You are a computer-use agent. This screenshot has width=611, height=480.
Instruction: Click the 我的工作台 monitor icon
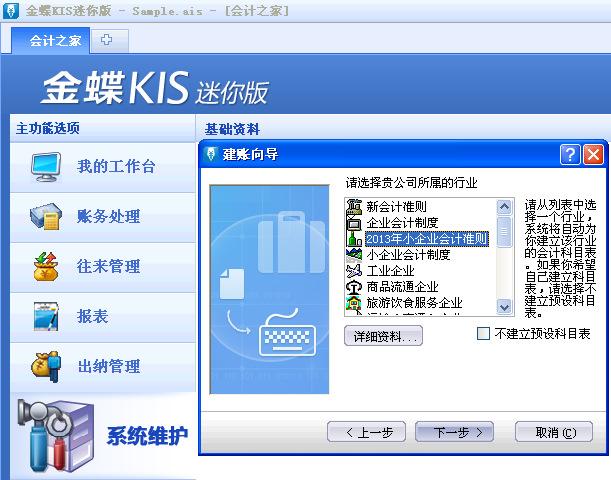point(46,167)
